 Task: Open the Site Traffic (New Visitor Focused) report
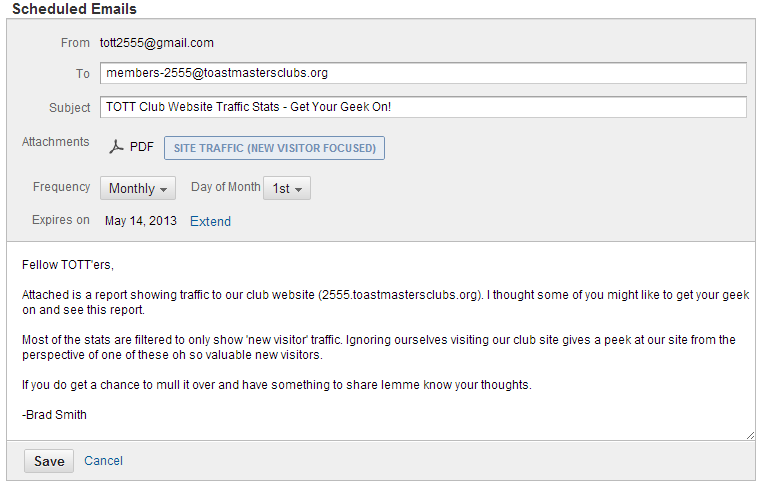274,148
